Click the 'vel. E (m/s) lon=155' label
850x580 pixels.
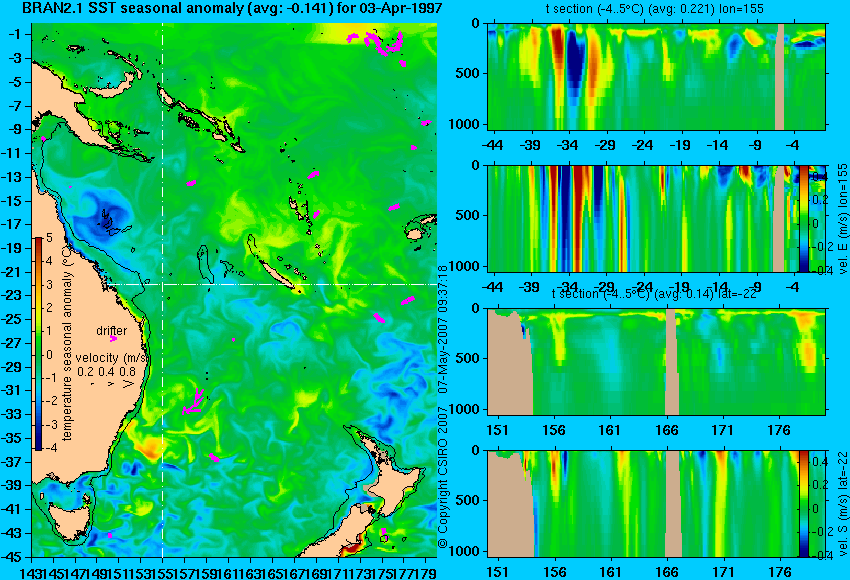[842, 218]
